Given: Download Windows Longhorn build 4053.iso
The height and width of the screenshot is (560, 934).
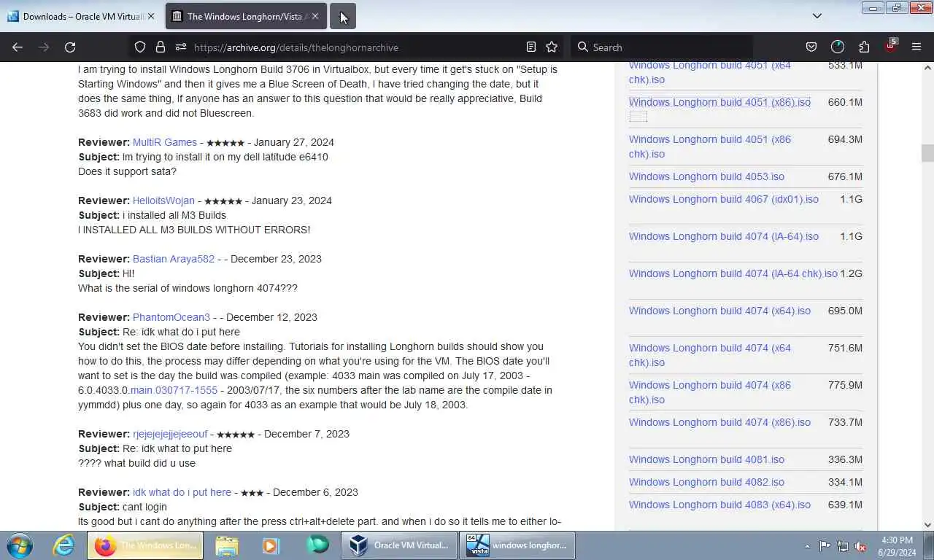Looking at the screenshot, I should point(706,176).
